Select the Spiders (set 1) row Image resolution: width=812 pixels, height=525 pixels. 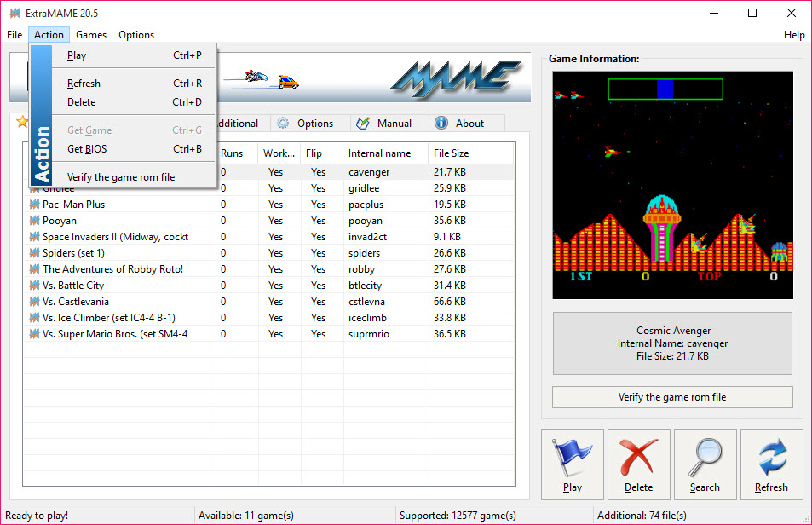[x=268, y=253]
